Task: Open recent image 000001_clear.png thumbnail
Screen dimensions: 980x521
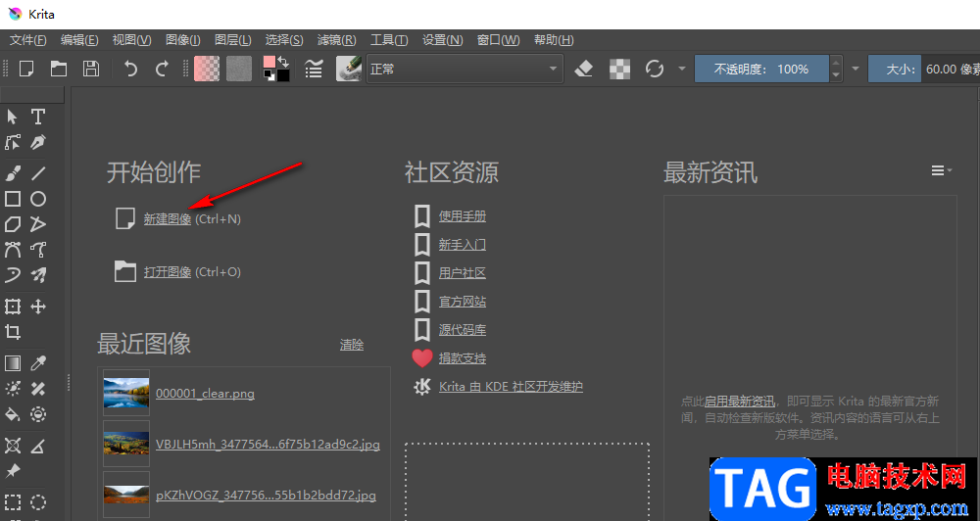Action: point(126,393)
